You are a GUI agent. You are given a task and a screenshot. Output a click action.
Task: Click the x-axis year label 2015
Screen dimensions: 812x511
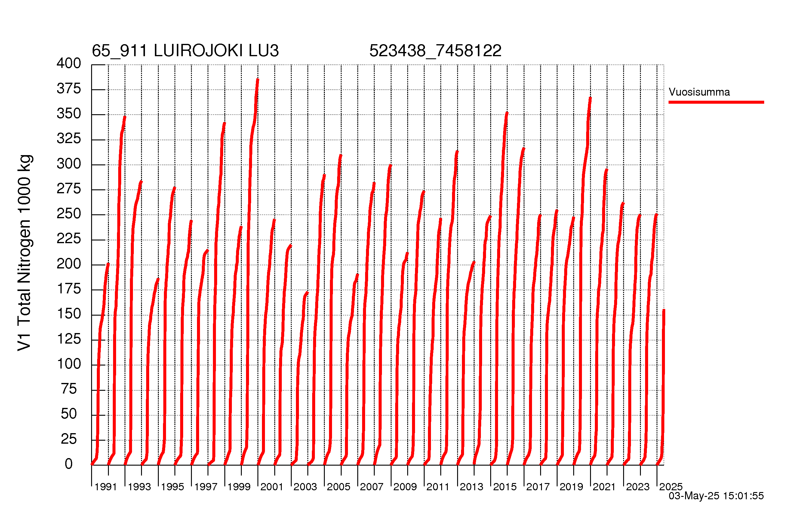pos(505,487)
